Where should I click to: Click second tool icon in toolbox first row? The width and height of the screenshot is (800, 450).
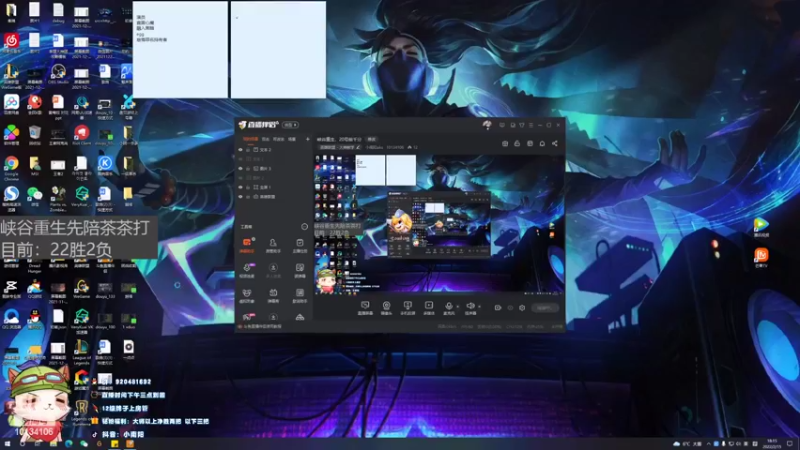click(273, 242)
